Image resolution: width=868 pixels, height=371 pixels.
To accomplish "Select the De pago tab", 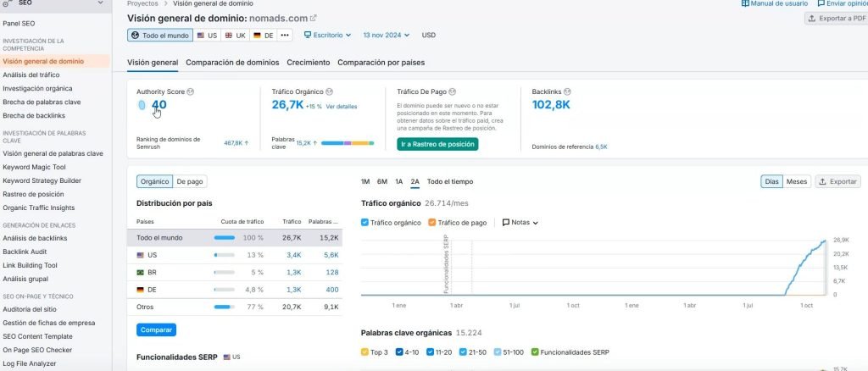I will pyautogui.click(x=189, y=181).
